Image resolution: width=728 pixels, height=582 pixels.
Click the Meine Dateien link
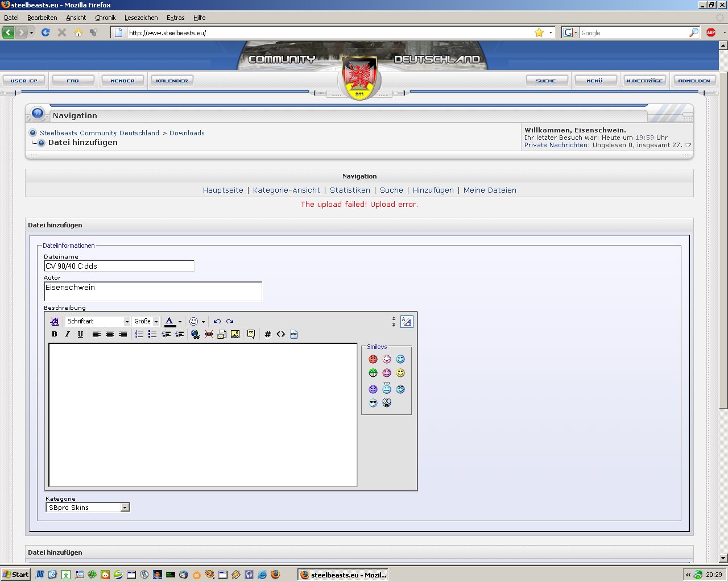pos(490,190)
